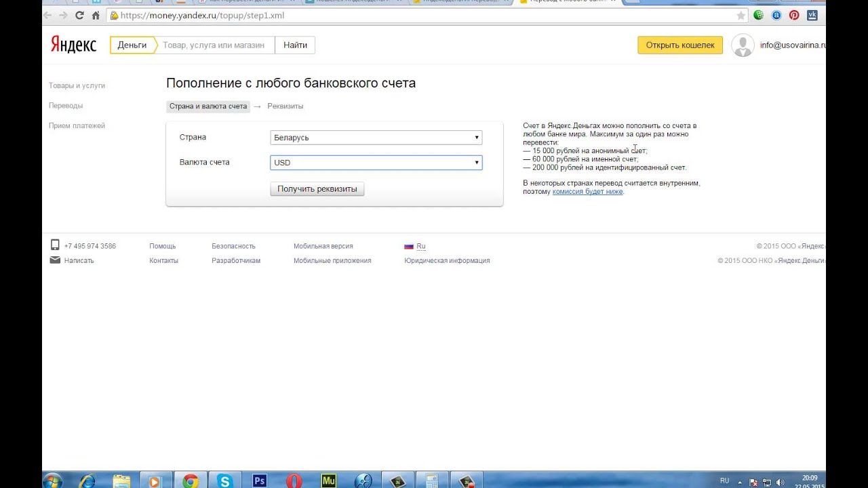
Task: Switch to Chrome in the taskbar
Action: pyautogui.click(x=191, y=481)
